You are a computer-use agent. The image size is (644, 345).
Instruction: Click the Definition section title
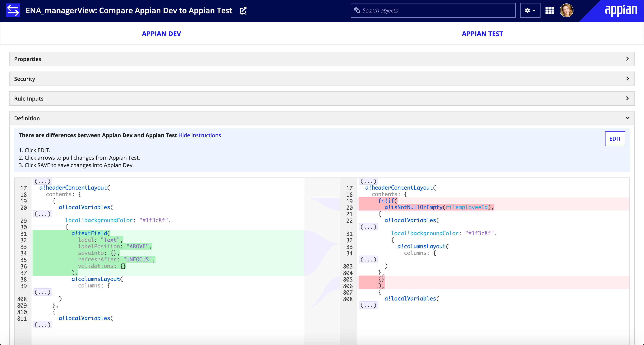(27, 118)
